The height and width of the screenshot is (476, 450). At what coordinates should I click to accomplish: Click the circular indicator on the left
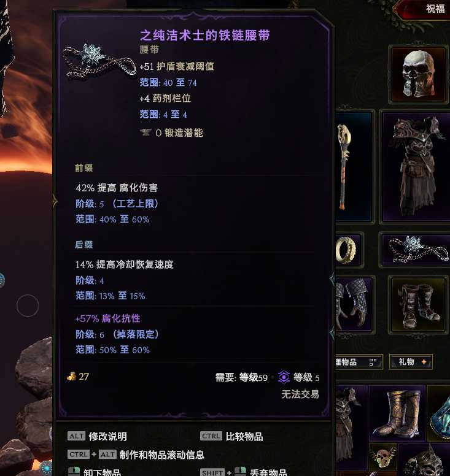[28, 305]
